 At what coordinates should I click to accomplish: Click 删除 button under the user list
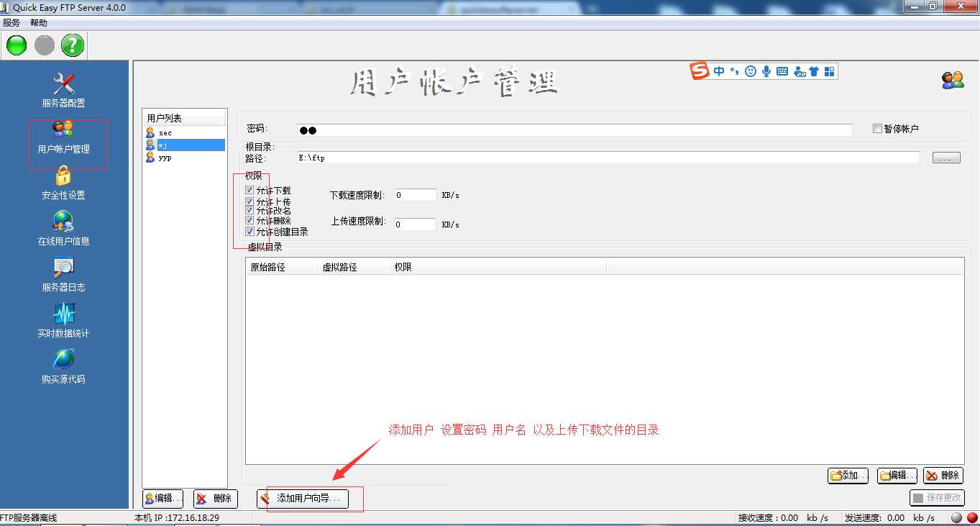pyautogui.click(x=215, y=498)
